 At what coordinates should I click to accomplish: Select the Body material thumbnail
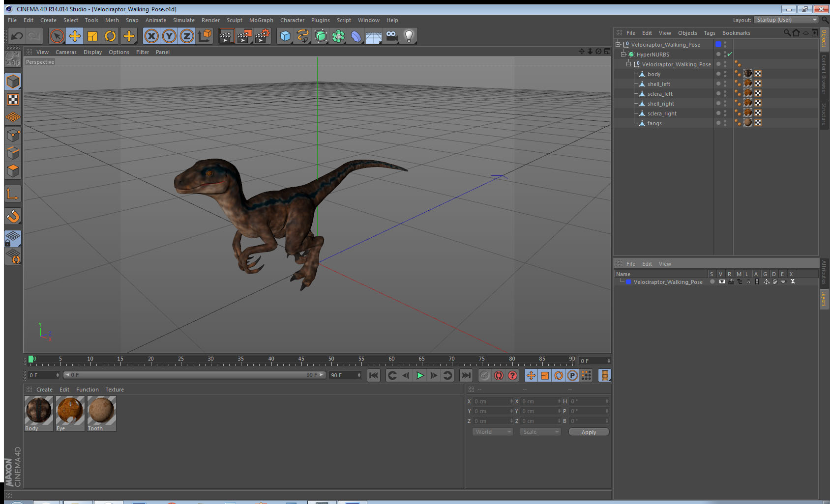click(x=38, y=414)
